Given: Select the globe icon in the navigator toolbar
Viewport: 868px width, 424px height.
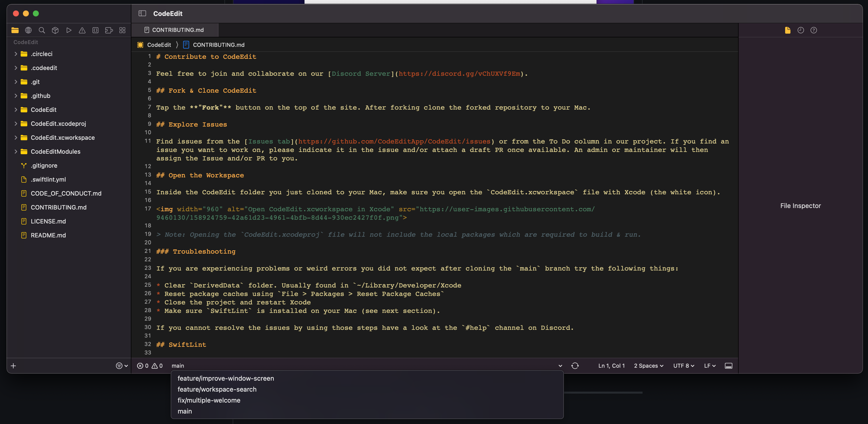Looking at the screenshot, I should click(28, 30).
